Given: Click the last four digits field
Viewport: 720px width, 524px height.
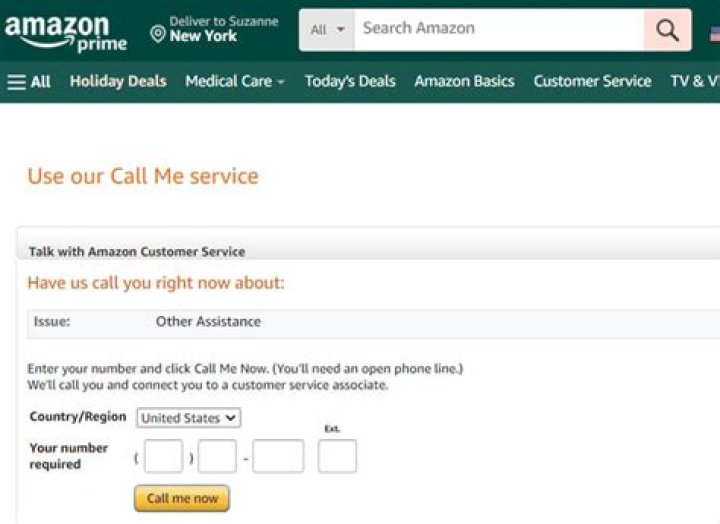Looking at the screenshot, I should [278, 457].
